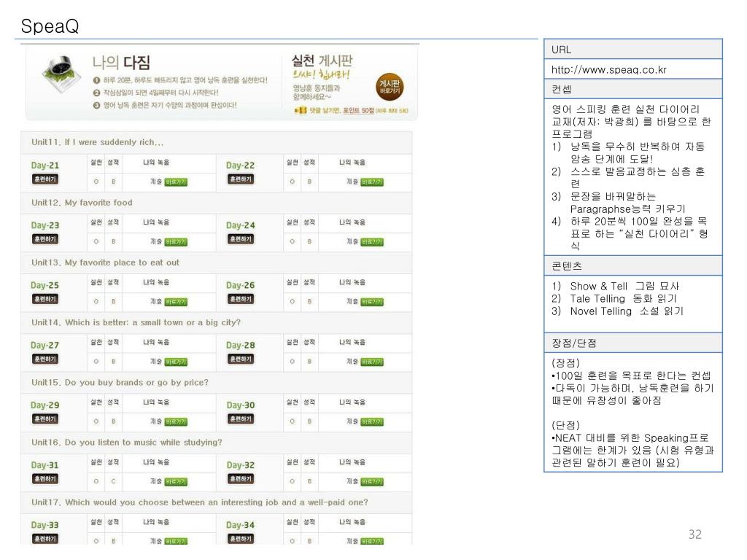Start training for Day-22
Screen dimensions: 747x560
coord(241,179)
